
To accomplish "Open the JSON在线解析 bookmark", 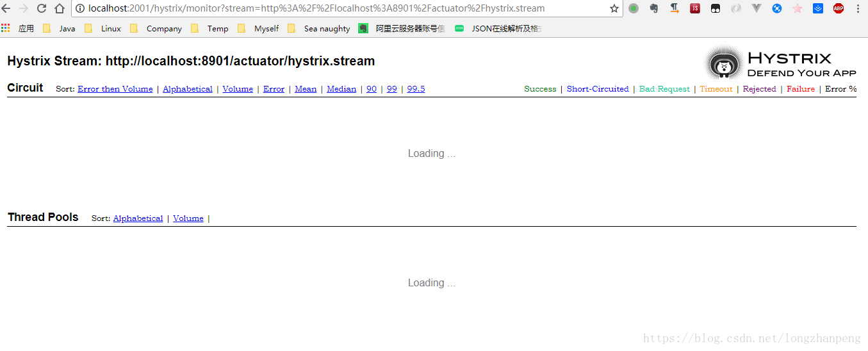I will pyautogui.click(x=498, y=28).
